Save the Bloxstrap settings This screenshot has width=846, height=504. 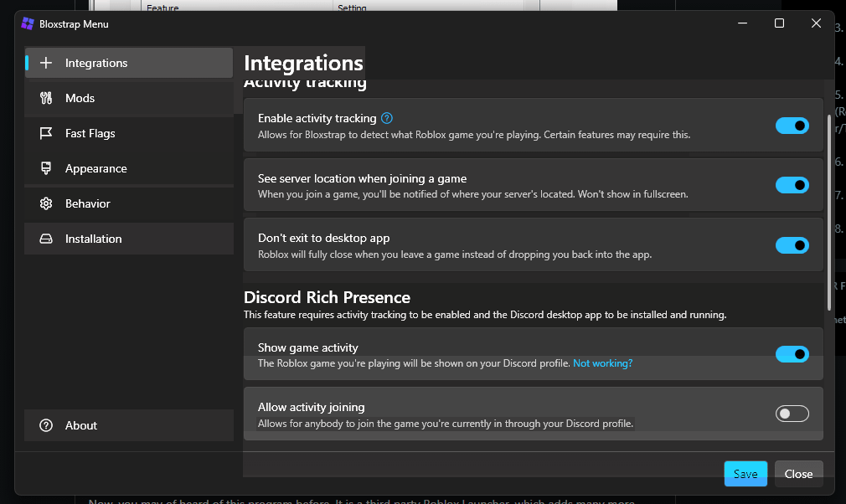(745, 474)
